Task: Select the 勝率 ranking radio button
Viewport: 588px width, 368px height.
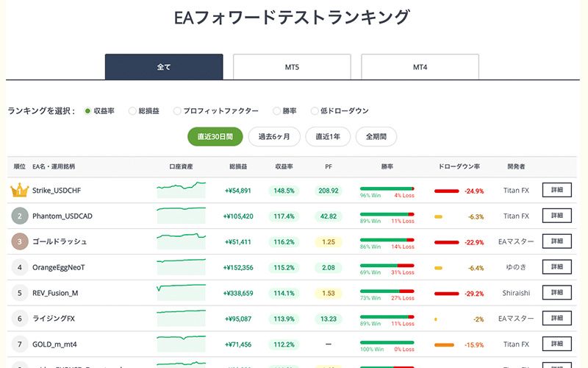Action: click(276, 111)
